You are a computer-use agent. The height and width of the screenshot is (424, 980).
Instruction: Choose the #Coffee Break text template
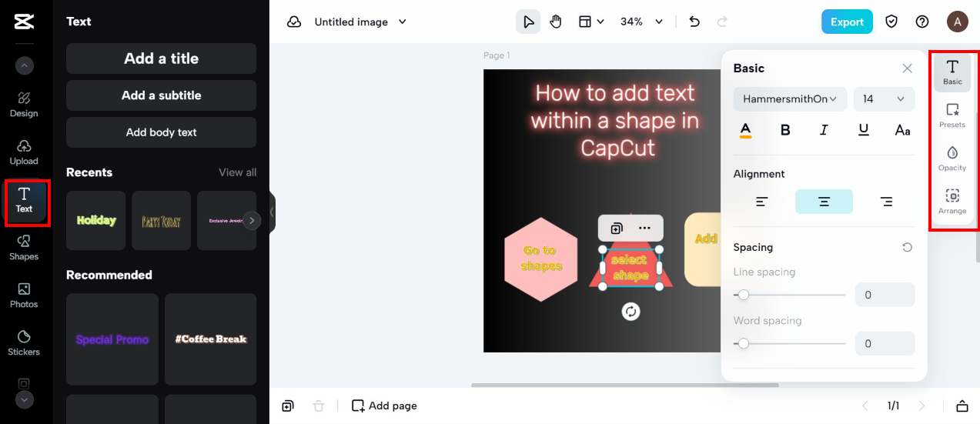211,339
